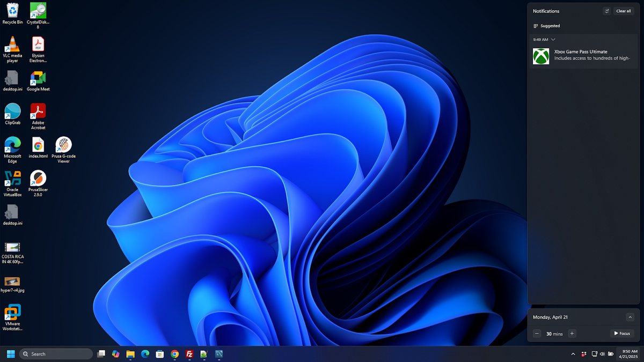644x362 pixels.
Task: Open Copilot from the taskbar
Action: click(x=115, y=354)
